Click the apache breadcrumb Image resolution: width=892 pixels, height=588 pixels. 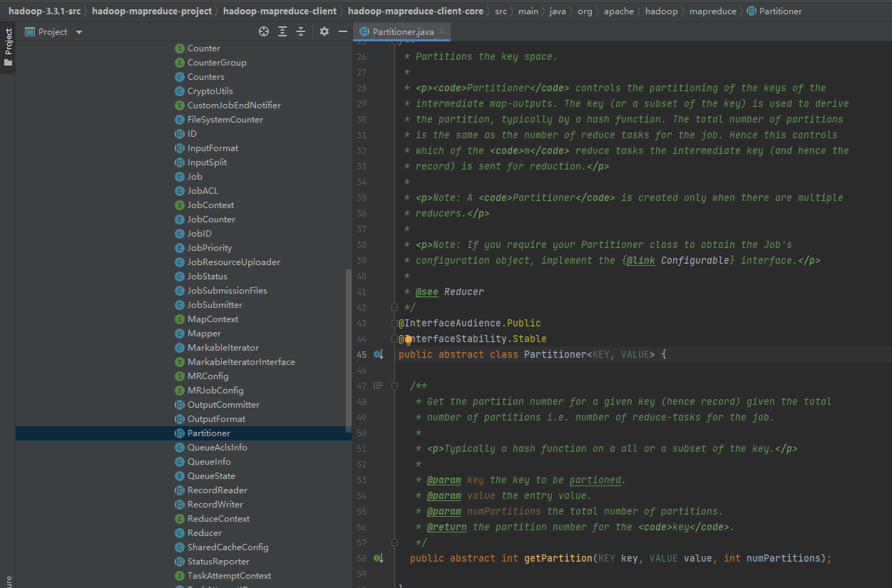tap(619, 11)
